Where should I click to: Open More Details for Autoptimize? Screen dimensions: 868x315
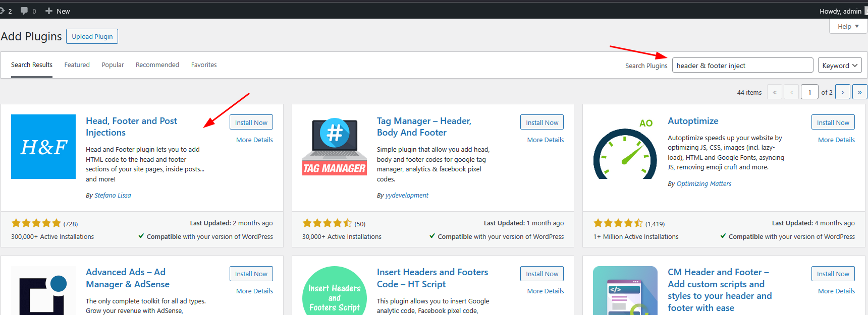pyautogui.click(x=836, y=140)
